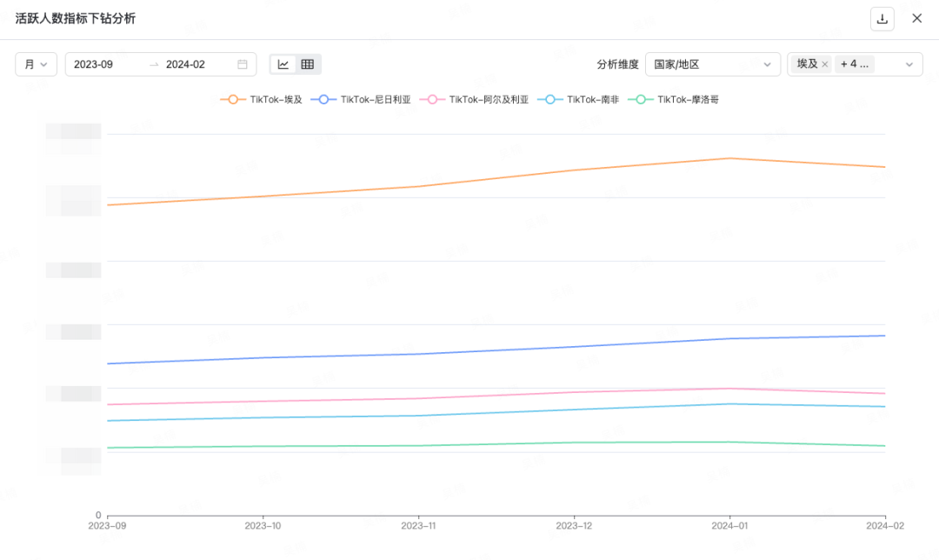Toggle the TikTok-埃及 legend series
939x560 pixels.
262,100
